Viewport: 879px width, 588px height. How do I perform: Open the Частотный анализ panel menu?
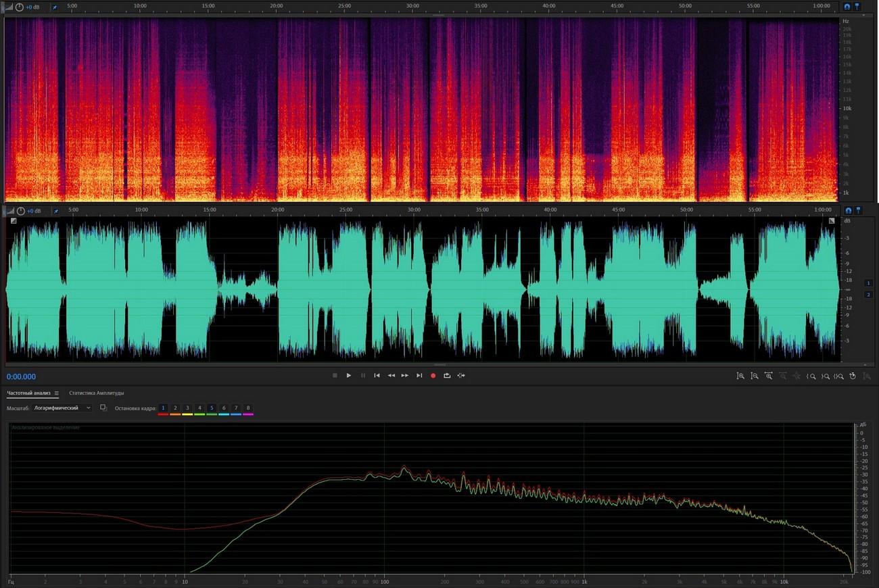tap(57, 393)
